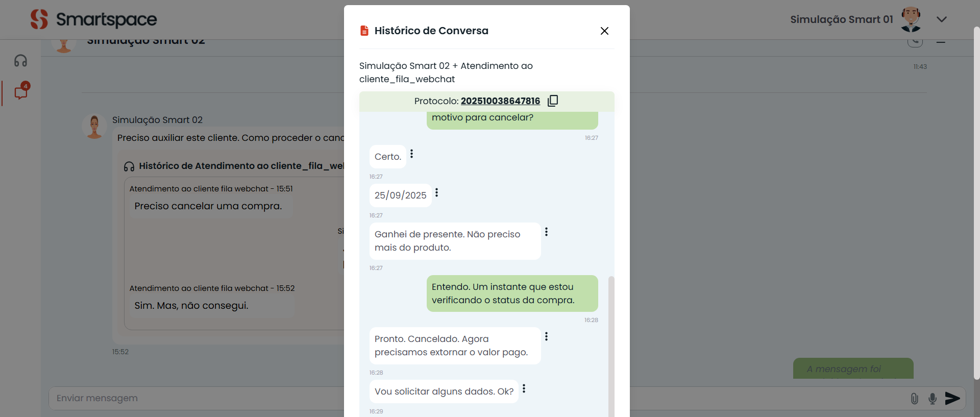Open the headset support section in sidebar
The image size is (980, 417).
20,61
